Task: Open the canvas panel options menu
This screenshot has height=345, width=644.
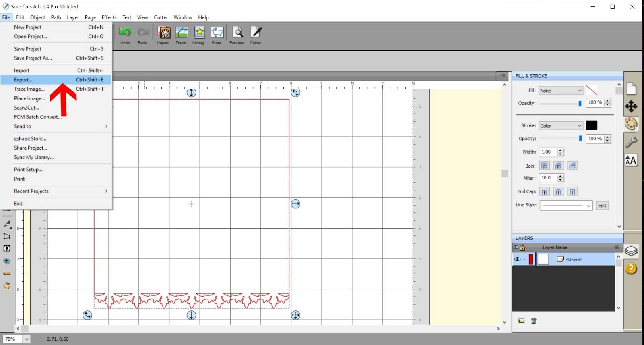Action: 502,76
